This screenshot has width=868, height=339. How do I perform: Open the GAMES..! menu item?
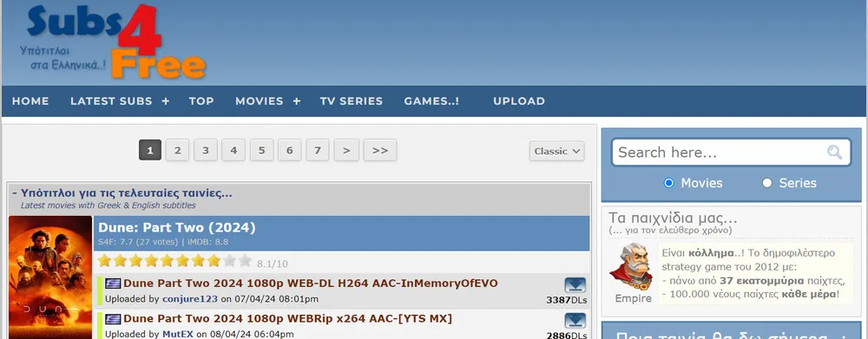431,101
